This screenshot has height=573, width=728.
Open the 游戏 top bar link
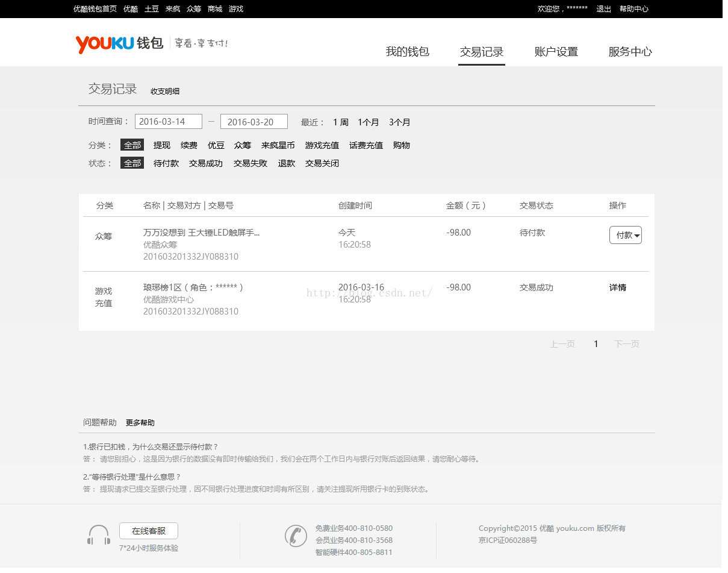point(236,9)
